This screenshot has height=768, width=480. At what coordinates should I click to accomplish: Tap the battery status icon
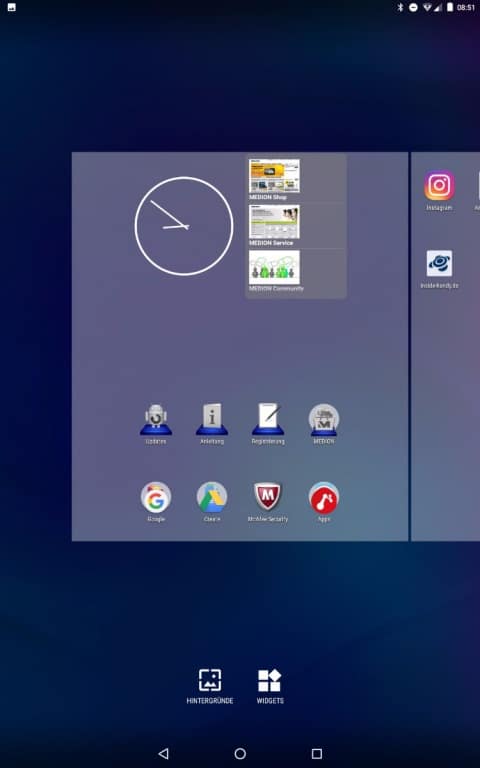click(x=450, y=7)
